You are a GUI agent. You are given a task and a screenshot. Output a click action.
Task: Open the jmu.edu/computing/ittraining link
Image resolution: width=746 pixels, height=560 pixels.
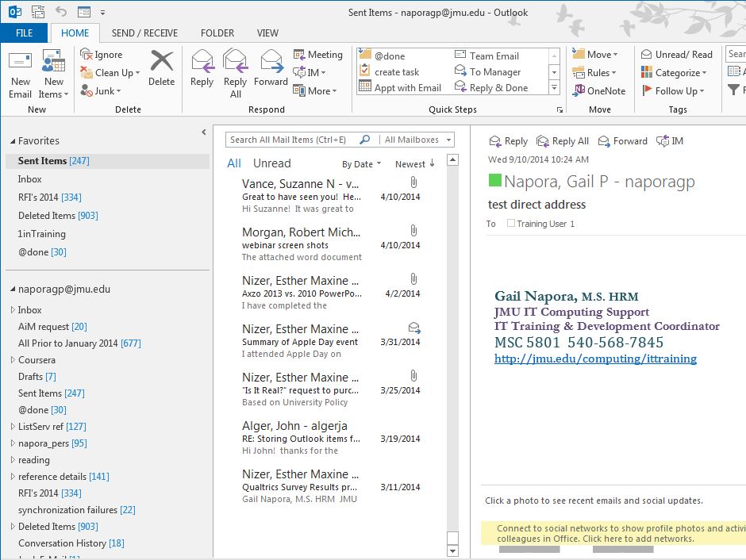[595, 359]
